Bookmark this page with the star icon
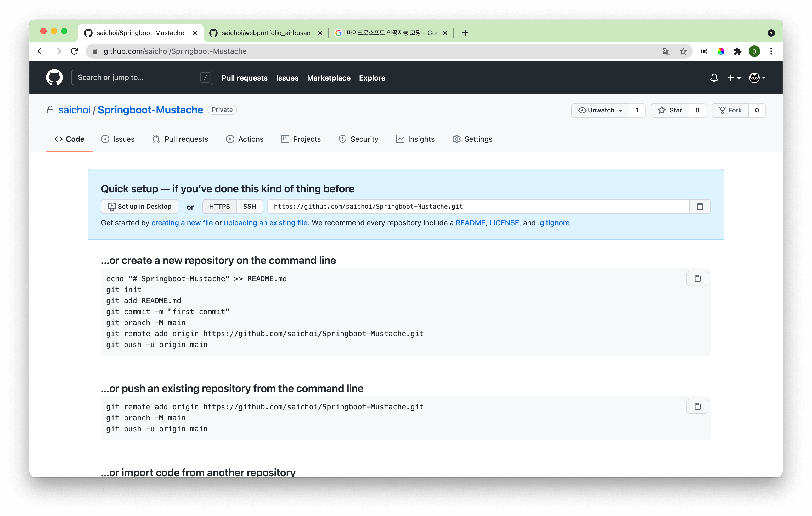812x516 pixels. click(683, 51)
